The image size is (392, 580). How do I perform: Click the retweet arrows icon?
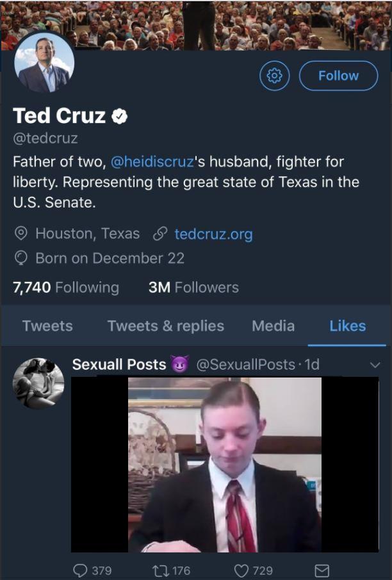pos(161,570)
